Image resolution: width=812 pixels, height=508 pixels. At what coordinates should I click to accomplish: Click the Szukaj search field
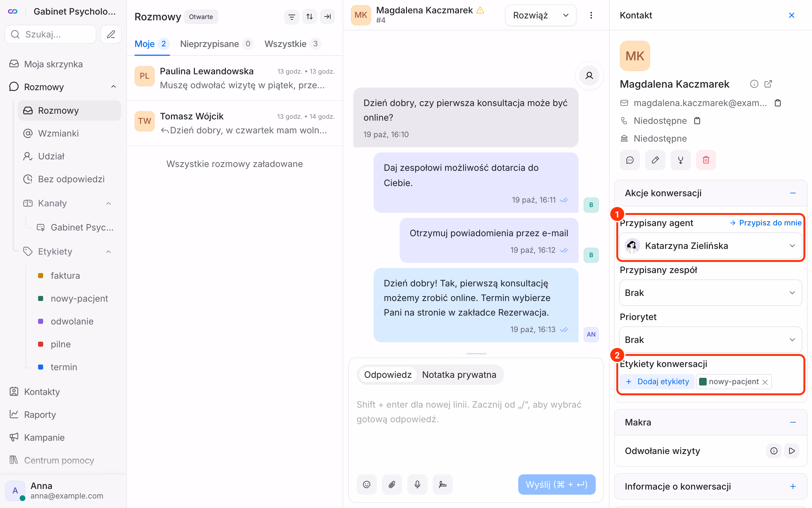pos(50,34)
